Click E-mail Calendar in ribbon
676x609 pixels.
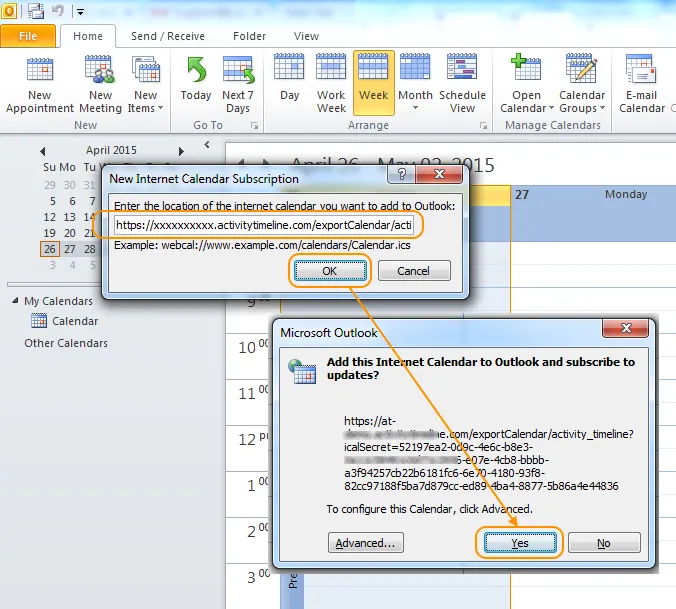point(642,84)
